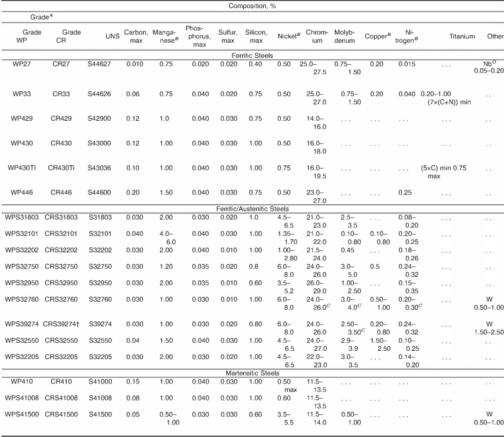This screenshot has height=437, width=504.
Task: Click the "Molybdenum" column header
Action: pyautogui.click(x=344, y=36)
